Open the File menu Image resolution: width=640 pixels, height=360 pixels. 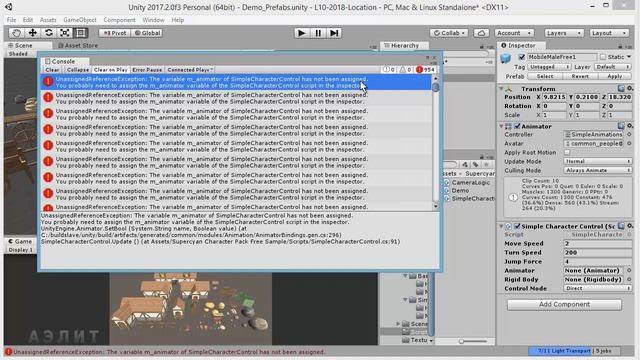[x=11, y=20]
